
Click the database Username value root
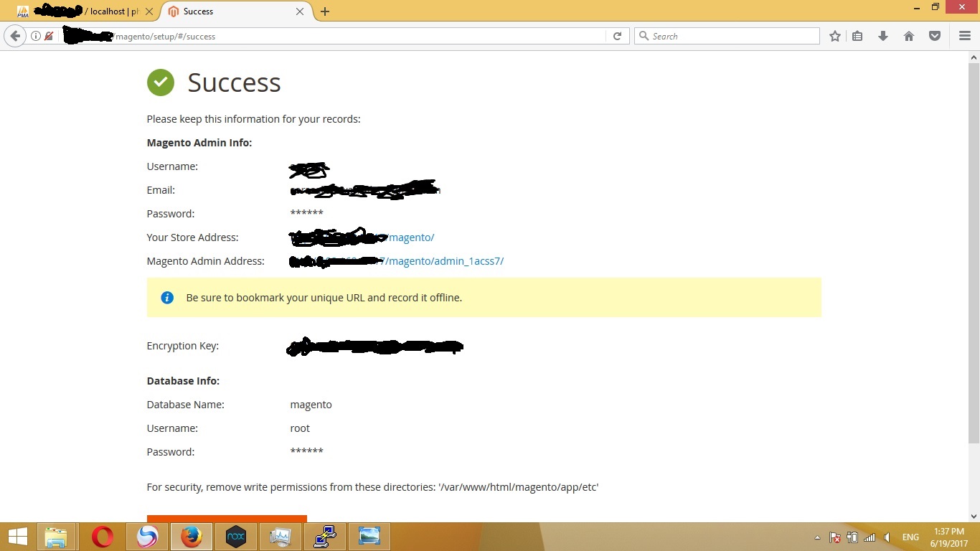click(x=300, y=428)
